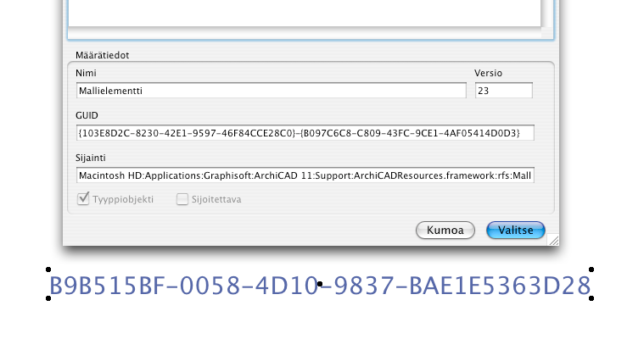Viewport: 644px width, 339px height.
Task: Click the Nimi text field containing Mallielementti
Action: click(x=270, y=91)
